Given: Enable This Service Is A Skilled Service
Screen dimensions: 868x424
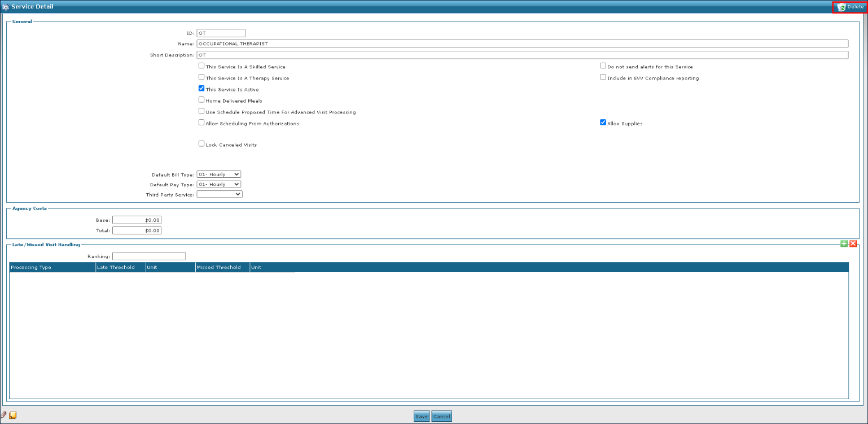Looking at the screenshot, I should (201, 66).
